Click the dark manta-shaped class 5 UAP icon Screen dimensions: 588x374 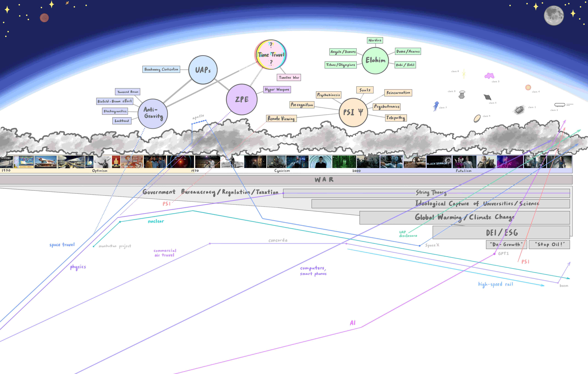point(487,97)
